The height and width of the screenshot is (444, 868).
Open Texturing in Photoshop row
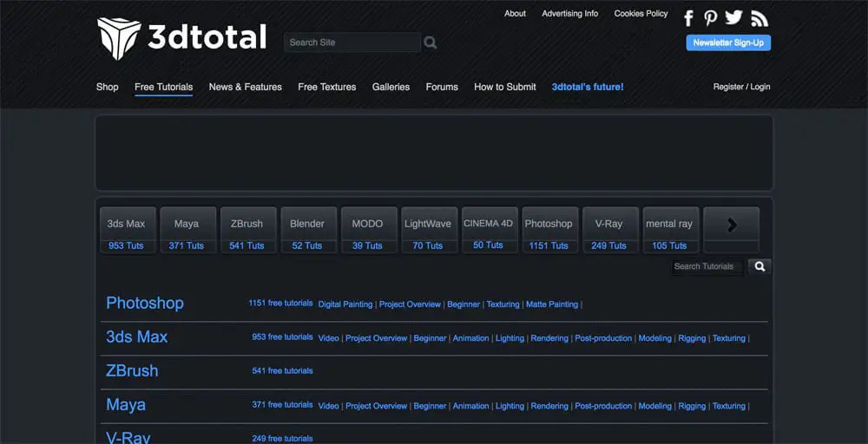coord(503,304)
